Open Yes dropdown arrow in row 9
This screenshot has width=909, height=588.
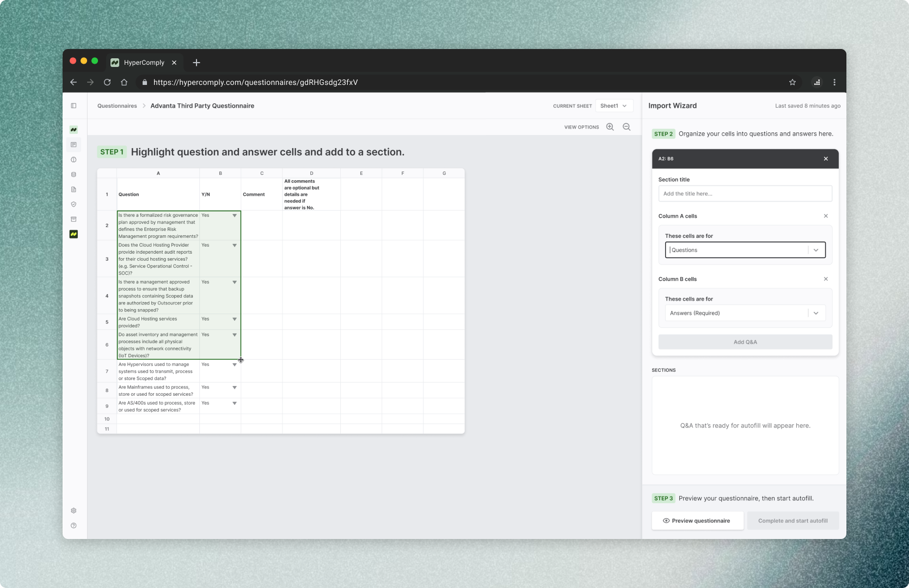click(235, 403)
